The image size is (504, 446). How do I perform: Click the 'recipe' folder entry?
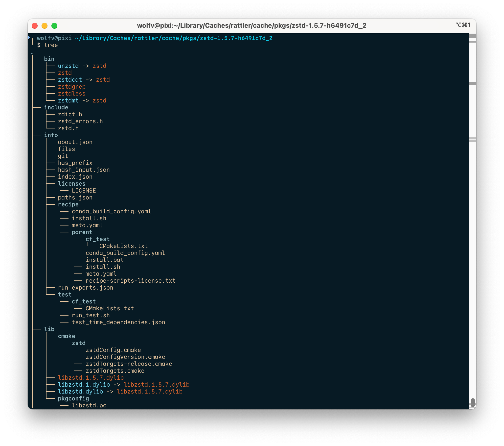[x=68, y=204]
